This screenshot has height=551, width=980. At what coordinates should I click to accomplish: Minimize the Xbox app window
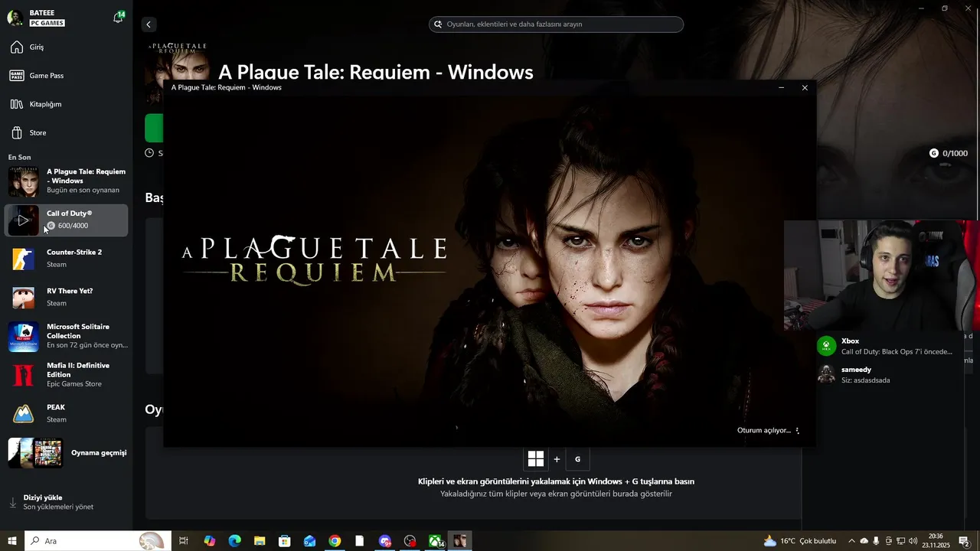(x=922, y=8)
